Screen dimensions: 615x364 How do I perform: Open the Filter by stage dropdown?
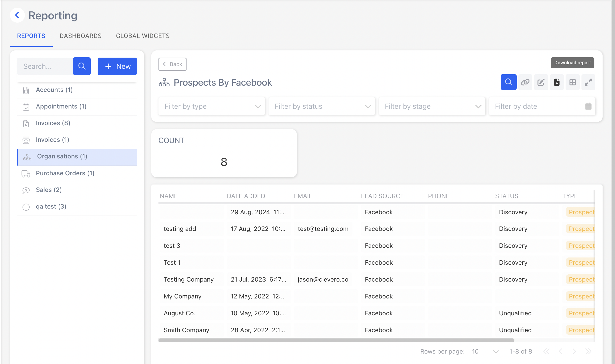click(x=432, y=106)
